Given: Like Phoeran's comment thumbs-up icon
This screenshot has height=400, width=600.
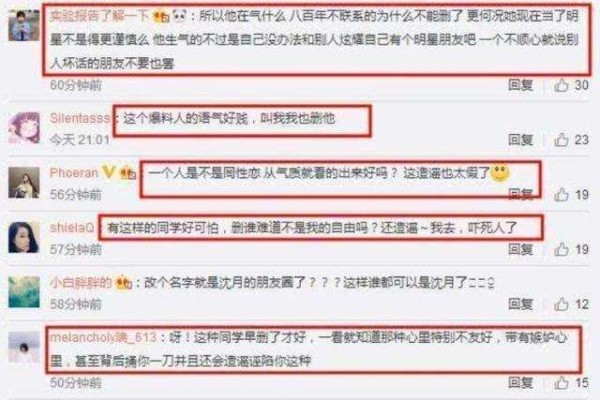Looking at the screenshot, I should (561, 194).
